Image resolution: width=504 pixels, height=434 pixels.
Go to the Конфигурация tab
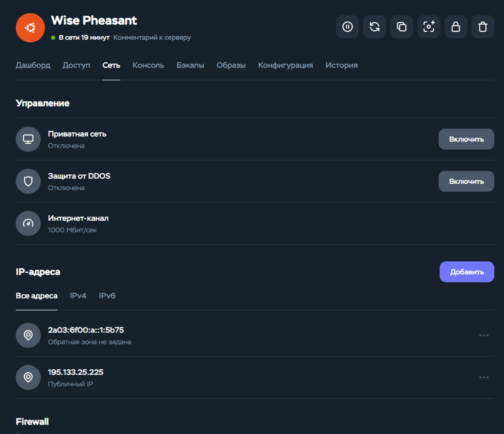pyautogui.click(x=285, y=65)
